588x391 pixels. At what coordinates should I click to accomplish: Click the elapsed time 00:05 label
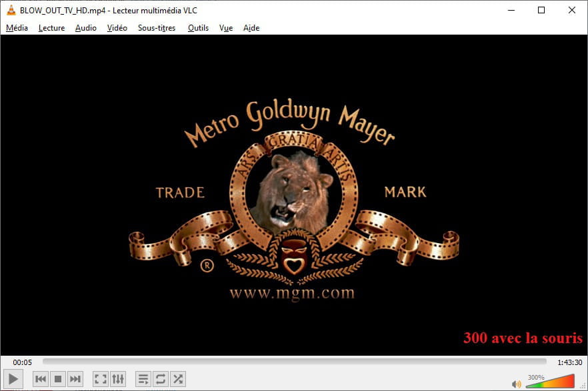pyautogui.click(x=23, y=362)
